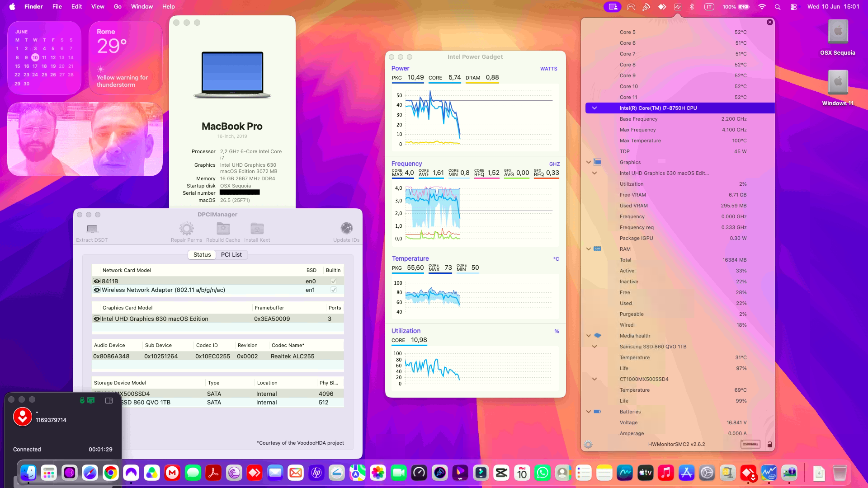The height and width of the screenshot is (488, 868).
Task: Open Windows 11 drive on desktop
Action: click(838, 88)
